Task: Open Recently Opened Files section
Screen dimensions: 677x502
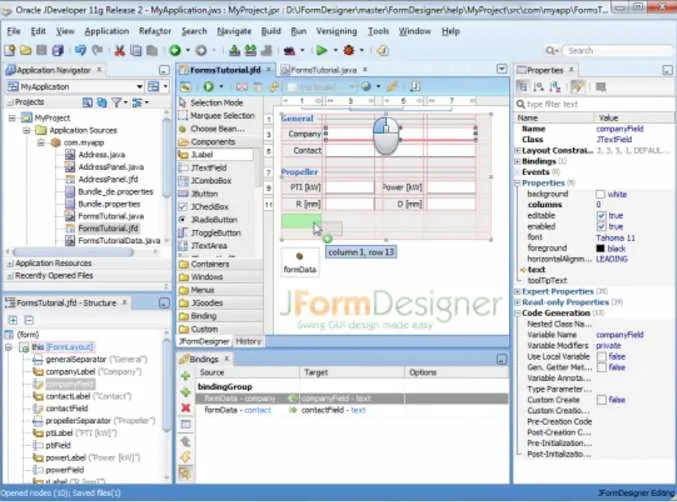Action: pos(54,275)
